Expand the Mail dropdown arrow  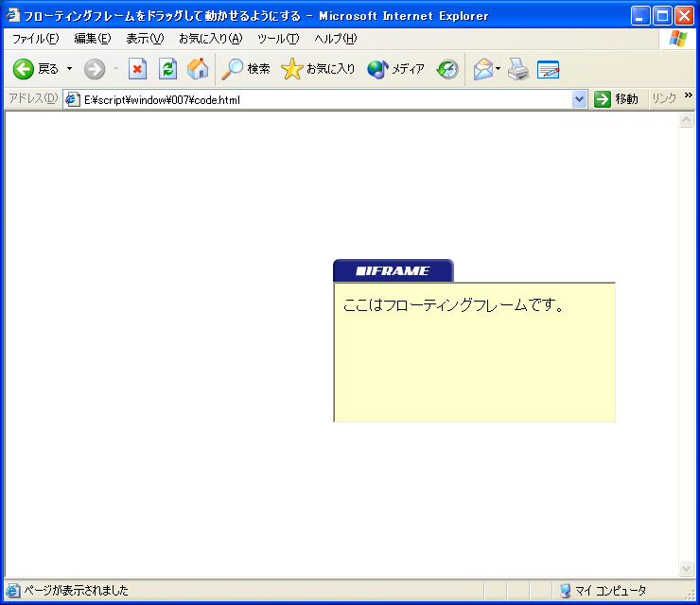click(499, 69)
